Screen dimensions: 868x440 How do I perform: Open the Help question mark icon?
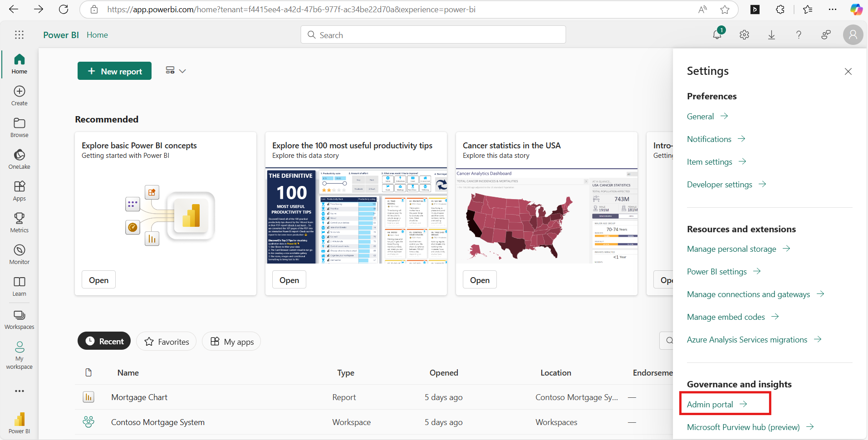point(799,35)
